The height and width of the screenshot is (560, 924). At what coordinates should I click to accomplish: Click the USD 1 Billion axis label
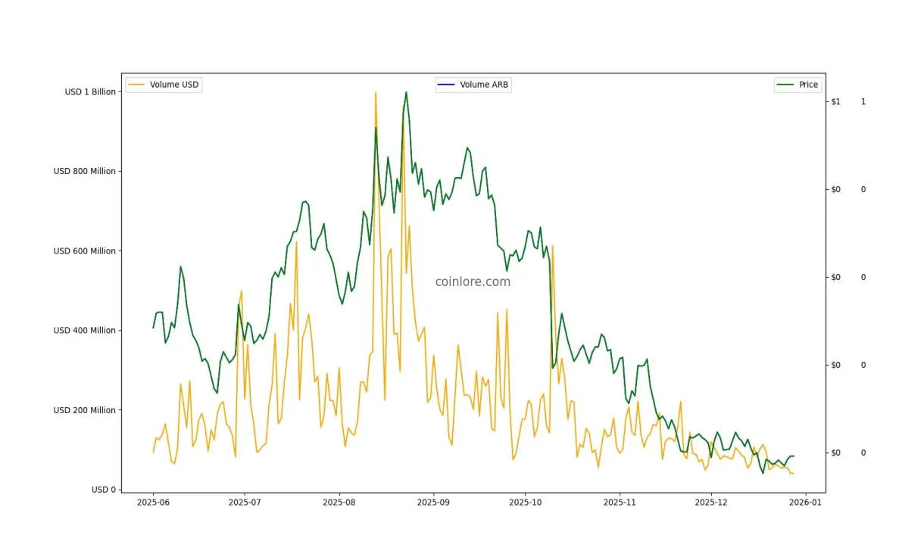(90, 92)
